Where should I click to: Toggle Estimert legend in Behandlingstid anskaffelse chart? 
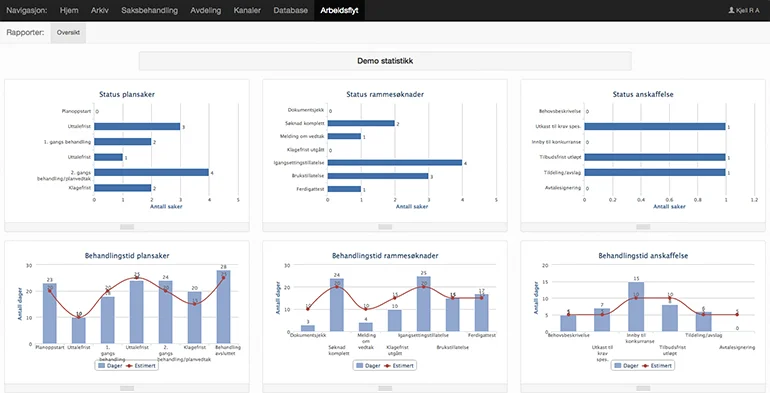click(x=658, y=365)
